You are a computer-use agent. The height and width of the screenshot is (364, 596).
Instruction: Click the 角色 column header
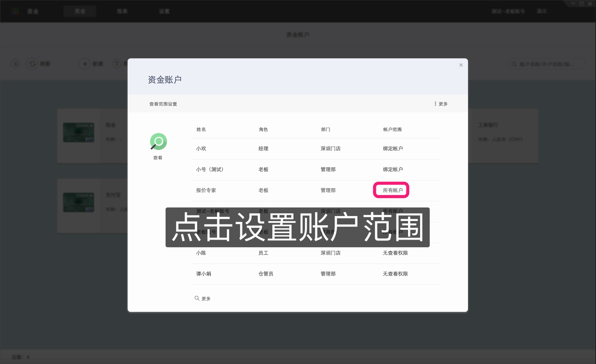(x=263, y=129)
